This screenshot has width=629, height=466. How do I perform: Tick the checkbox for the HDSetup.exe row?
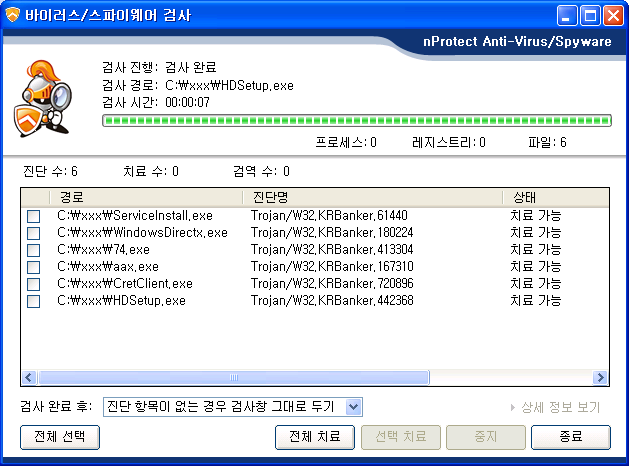coord(33,301)
